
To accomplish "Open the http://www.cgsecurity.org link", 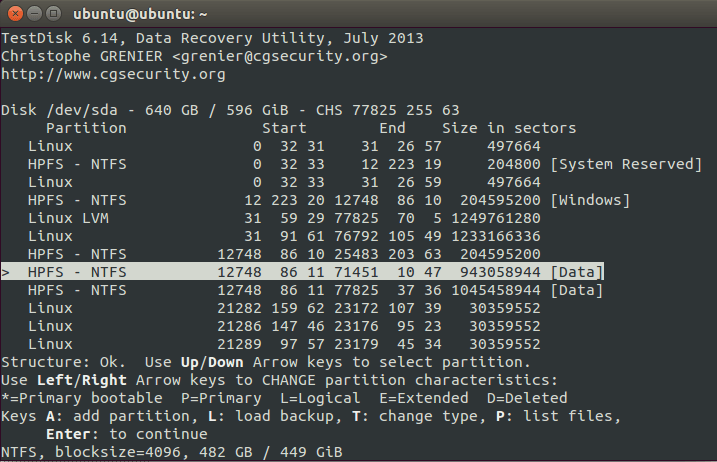I will [113, 74].
